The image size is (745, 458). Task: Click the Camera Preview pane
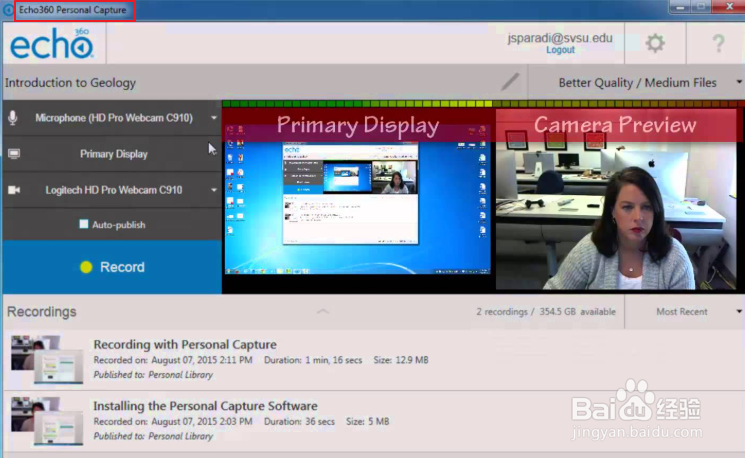(616, 199)
